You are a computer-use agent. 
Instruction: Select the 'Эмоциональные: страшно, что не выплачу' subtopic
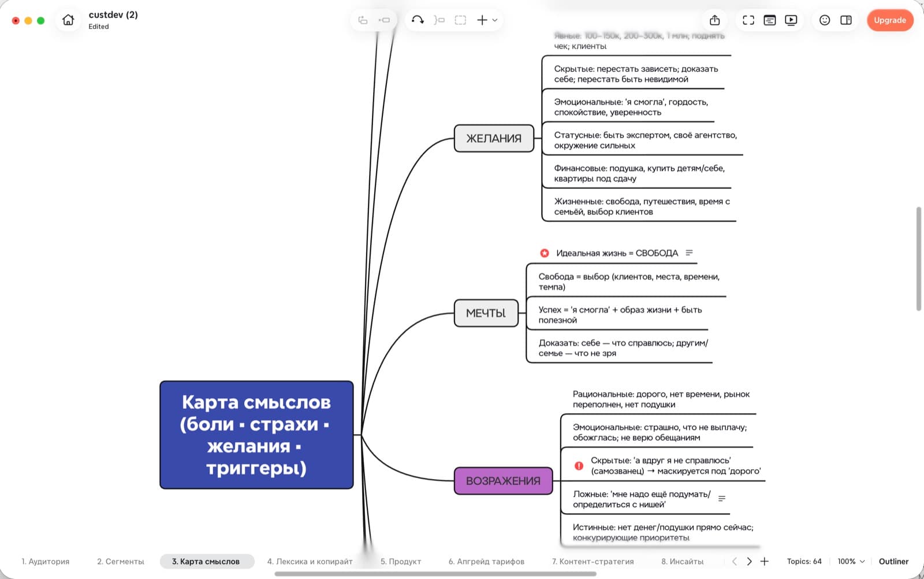pyautogui.click(x=660, y=432)
